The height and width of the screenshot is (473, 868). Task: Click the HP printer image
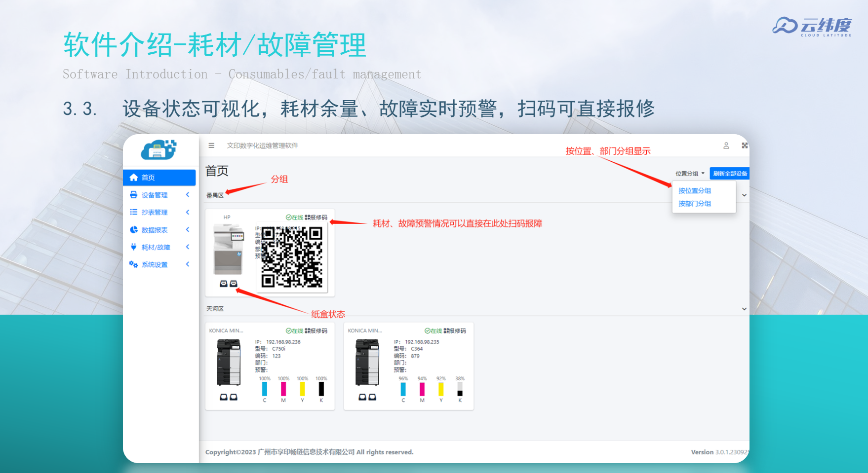point(228,250)
